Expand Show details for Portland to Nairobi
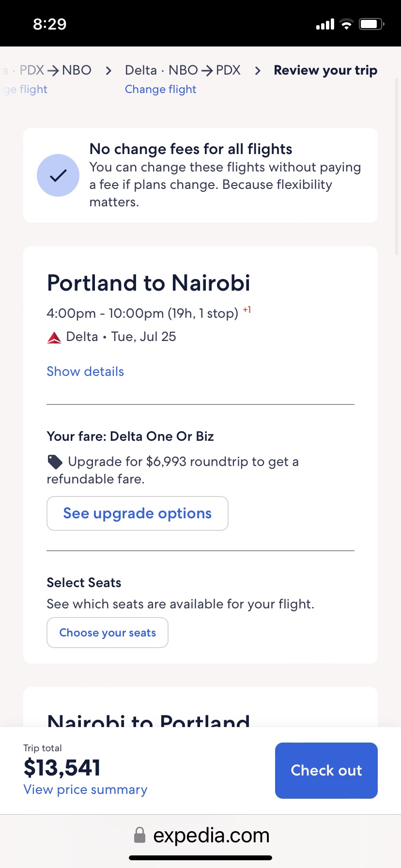The image size is (401, 868). tap(85, 372)
